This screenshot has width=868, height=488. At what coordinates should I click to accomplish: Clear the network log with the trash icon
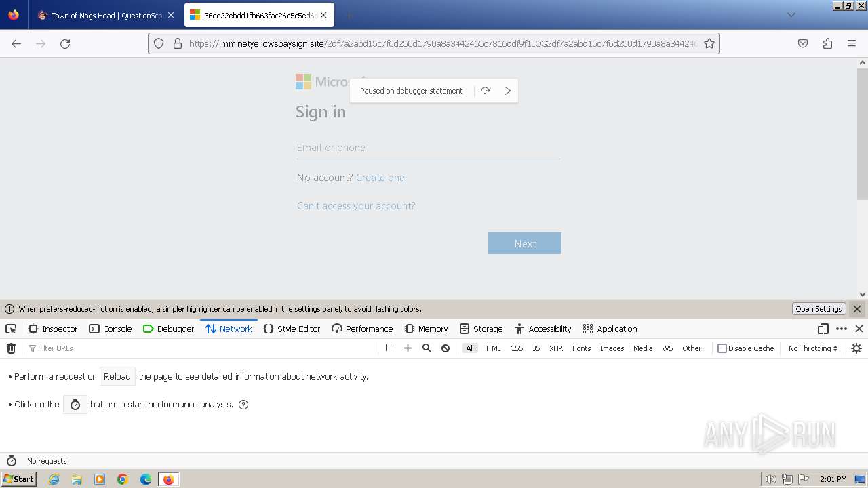coord(11,348)
